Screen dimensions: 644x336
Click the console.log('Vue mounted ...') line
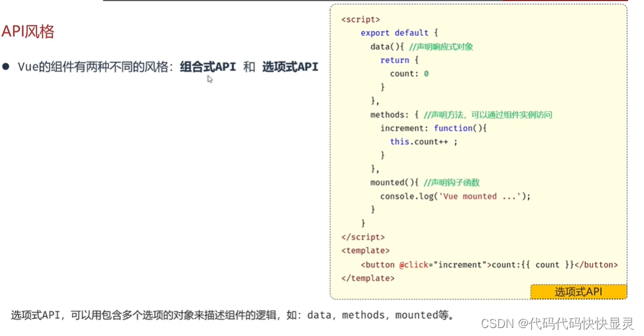(x=455, y=196)
